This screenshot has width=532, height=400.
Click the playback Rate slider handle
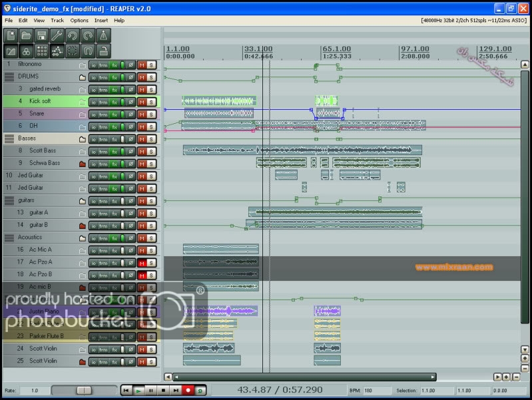83,391
